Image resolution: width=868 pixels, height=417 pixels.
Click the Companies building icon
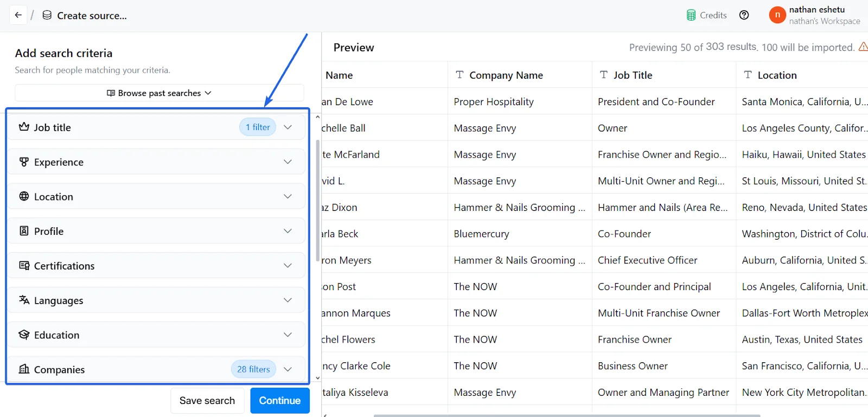tap(24, 369)
